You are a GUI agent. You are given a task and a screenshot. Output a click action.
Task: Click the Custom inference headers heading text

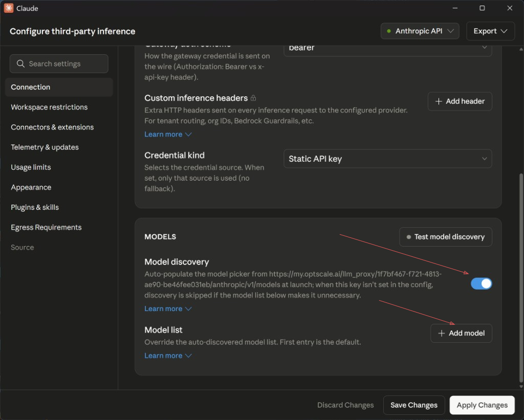[x=196, y=98]
